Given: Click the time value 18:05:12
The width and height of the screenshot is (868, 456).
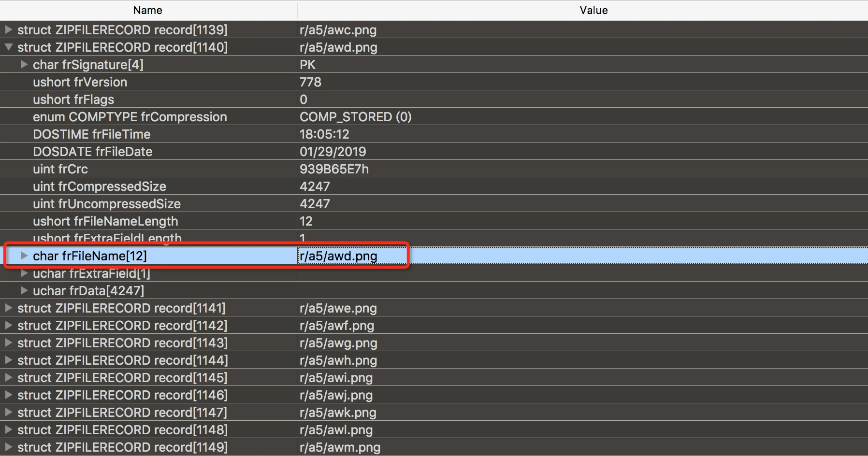Looking at the screenshot, I should pos(324,134).
